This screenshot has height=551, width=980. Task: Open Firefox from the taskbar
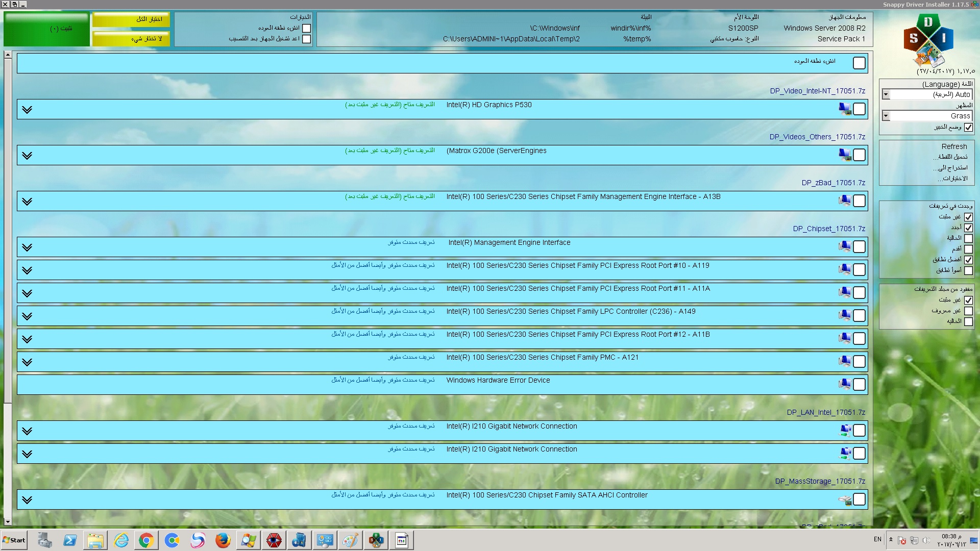(x=223, y=540)
